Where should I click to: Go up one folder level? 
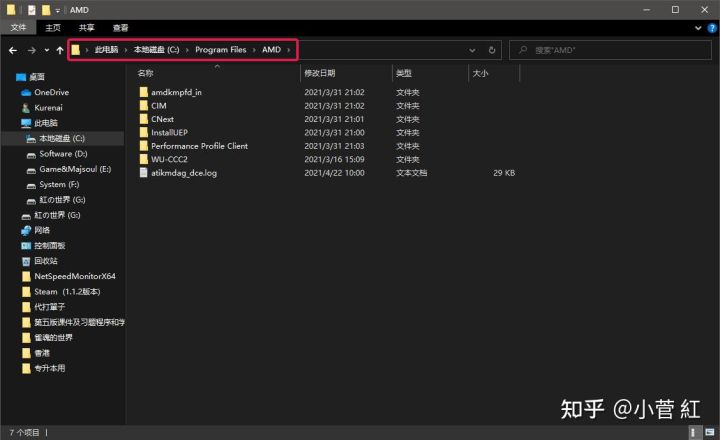pos(60,50)
